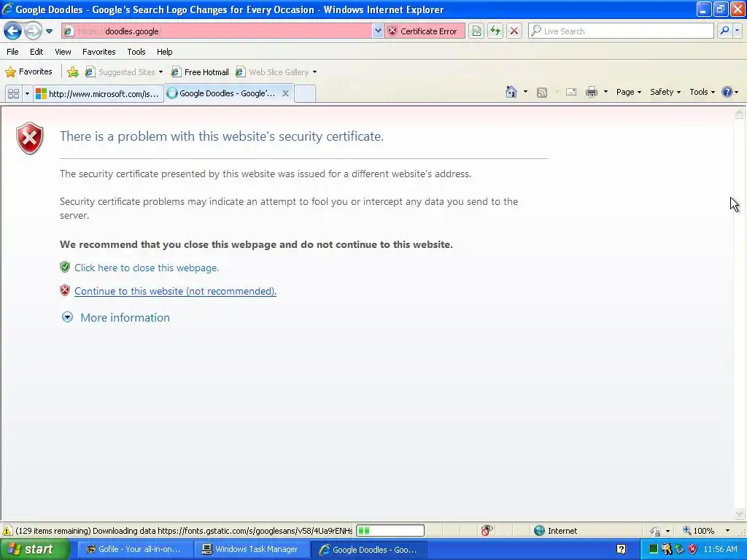Click the Print icon
This screenshot has height=560, width=747.
[x=591, y=92]
